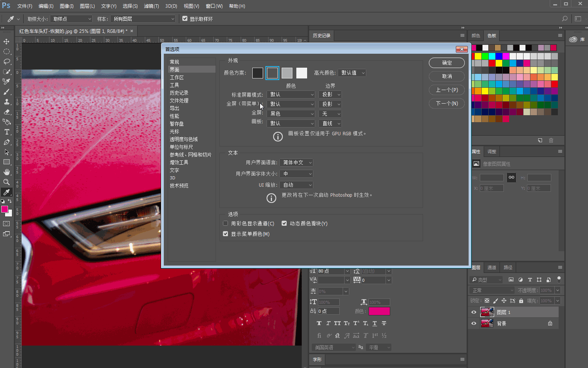
Task: Choose darkest color theme swatch
Action: coord(258,73)
